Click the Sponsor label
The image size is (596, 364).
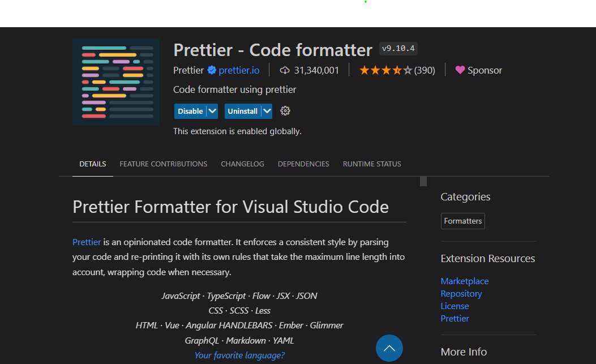(x=484, y=70)
